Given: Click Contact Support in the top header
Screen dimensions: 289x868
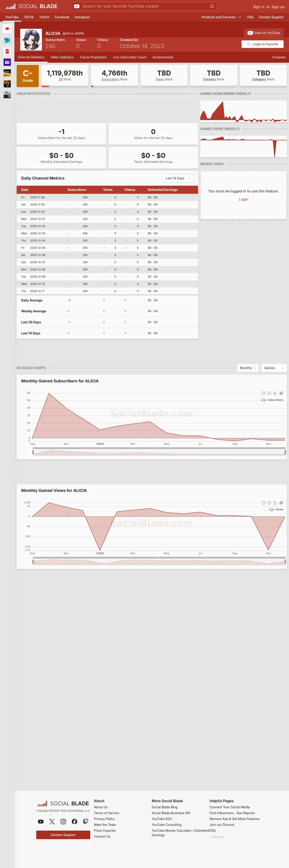Looking at the screenshot, I should pyautogui.click(x=271, y=17).
